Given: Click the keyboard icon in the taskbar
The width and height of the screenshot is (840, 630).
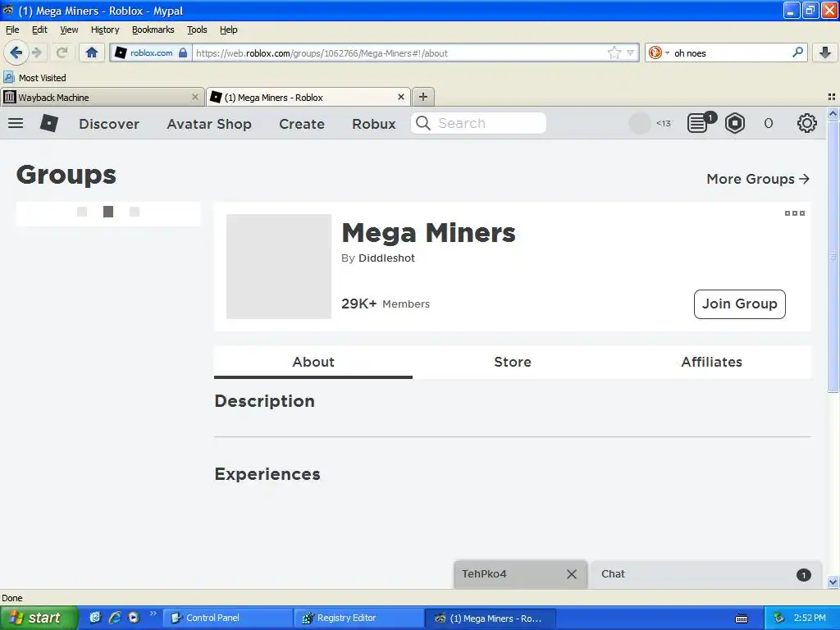Looking at the screenshot, I should [x=742, y=619].
